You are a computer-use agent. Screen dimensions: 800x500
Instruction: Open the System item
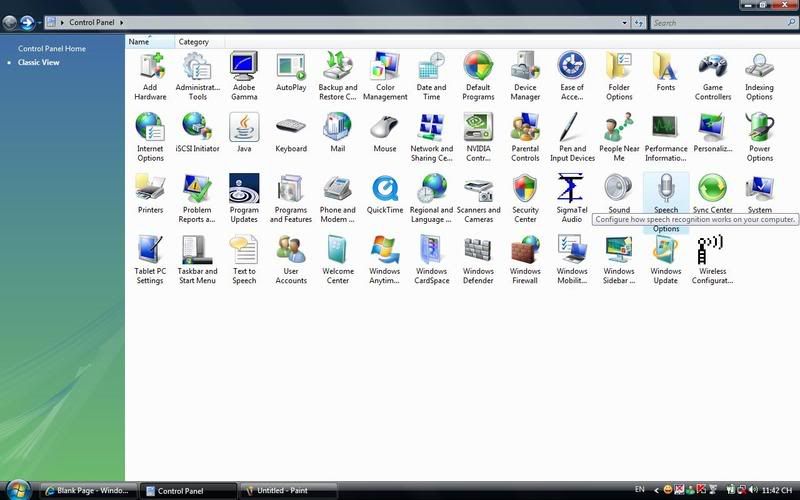(x=760, y=194)
